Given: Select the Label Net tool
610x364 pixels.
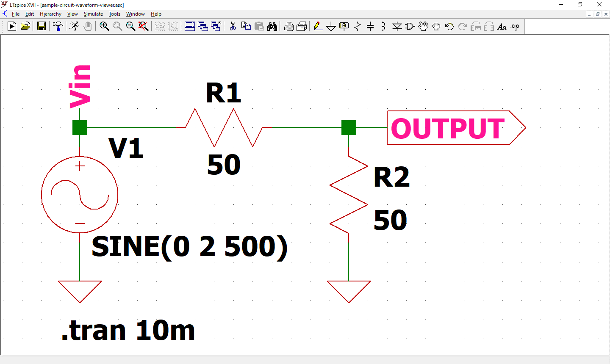Looking at the screenshot, I should 344,26.
